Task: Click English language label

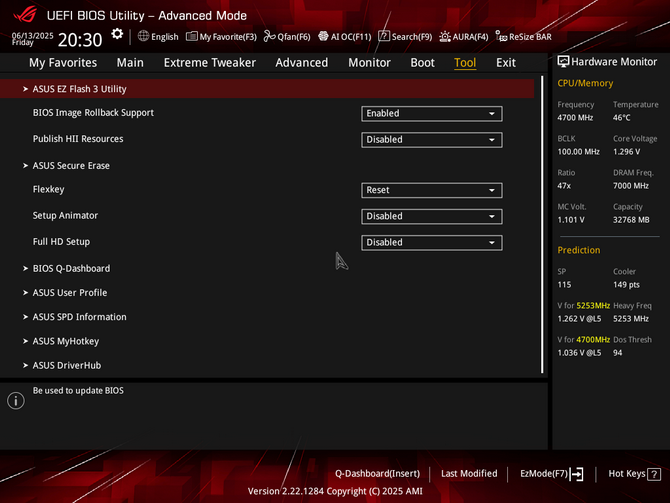Action: pyautogui.click(x=165, y=37)
